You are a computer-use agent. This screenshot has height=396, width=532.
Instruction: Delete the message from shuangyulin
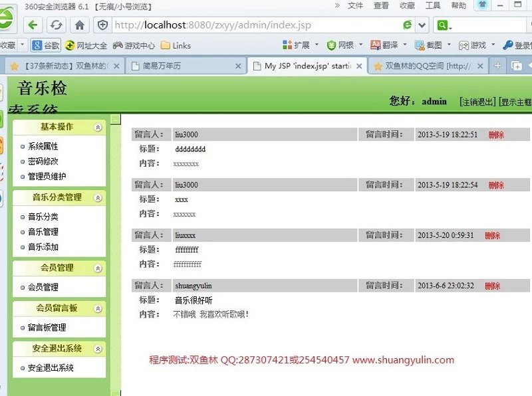492,286
